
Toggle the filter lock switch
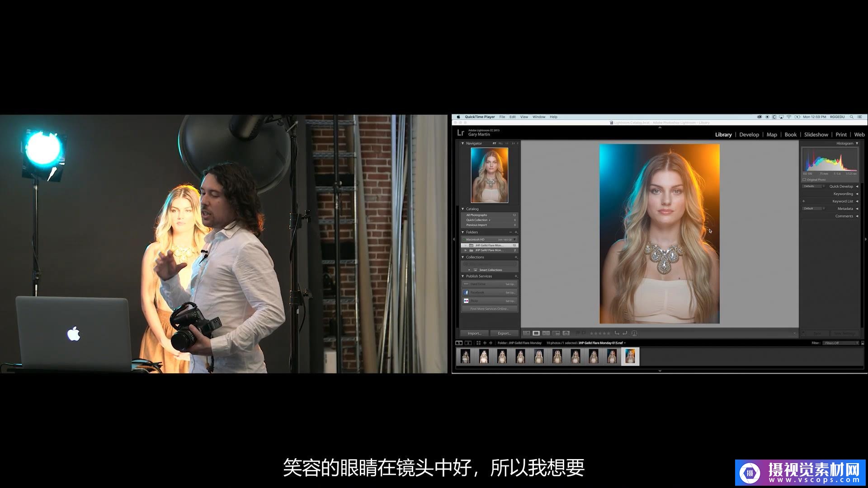(x=863, y=343)
